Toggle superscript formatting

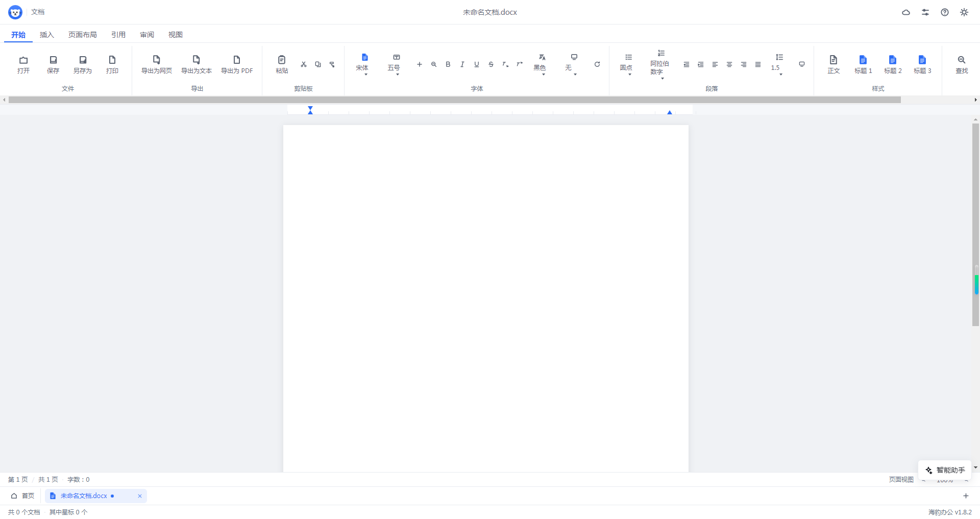click(x=520, y=64)
